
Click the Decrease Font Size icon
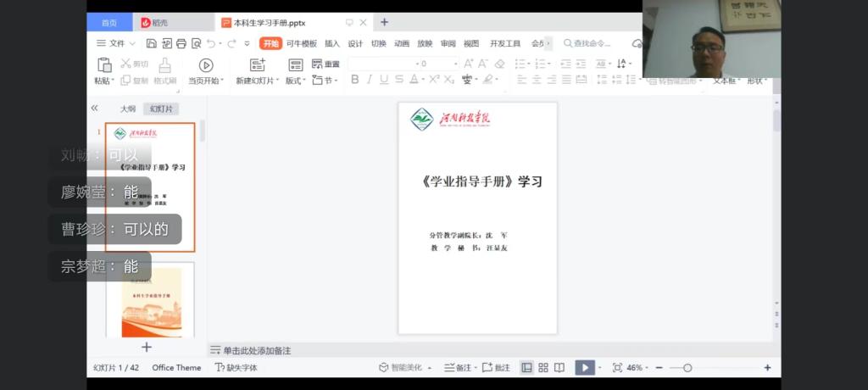point(483,64)
